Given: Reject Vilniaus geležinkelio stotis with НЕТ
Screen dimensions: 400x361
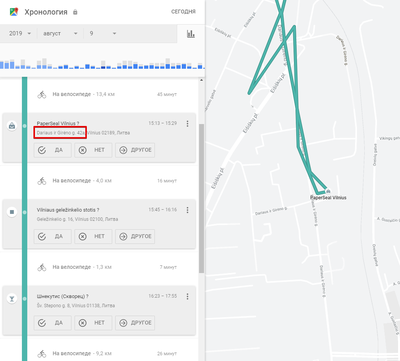Looking at the screenshot, I should pos(93,236).
